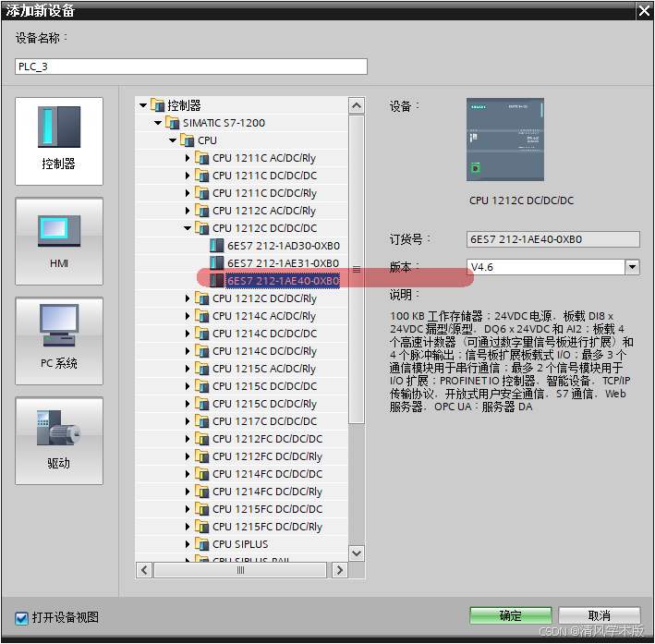Select 6ES7 212-1AD30-0XB0 order number row
The image size is (655, 644).
pos(241,246)
